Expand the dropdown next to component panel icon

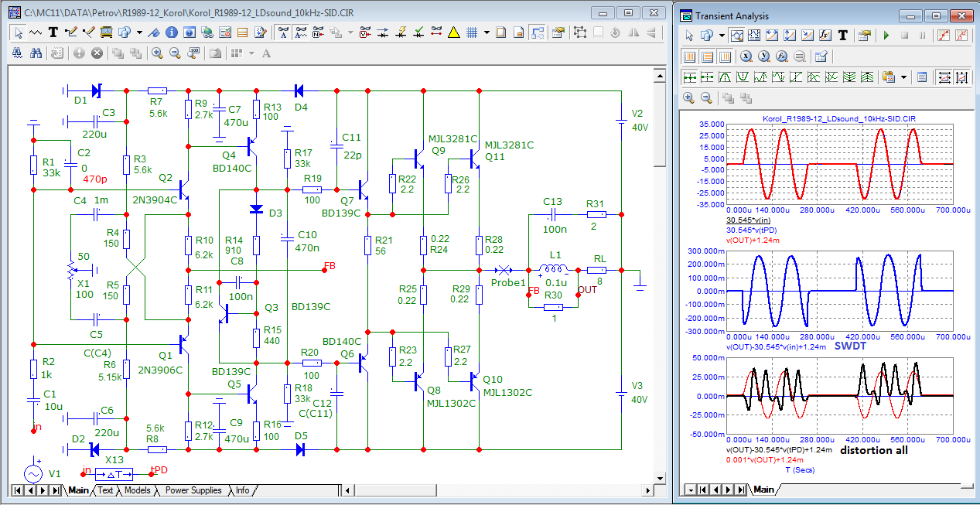click(x=139, y=32)
